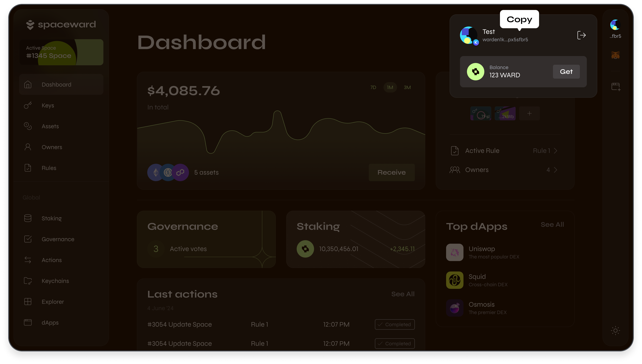Click the Get button to obtain WARD

(x=566, y=71)
